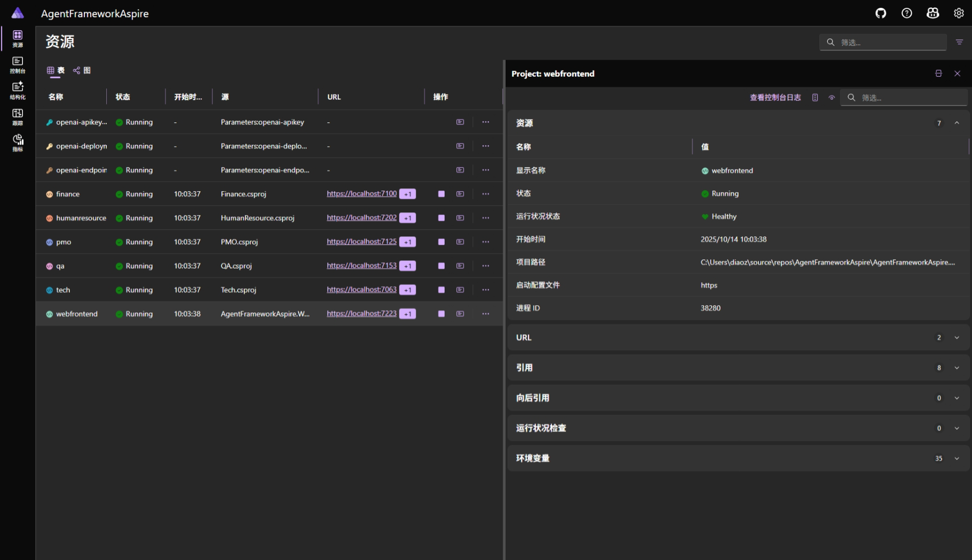Open console logs icon for qa row

point(460,266)
